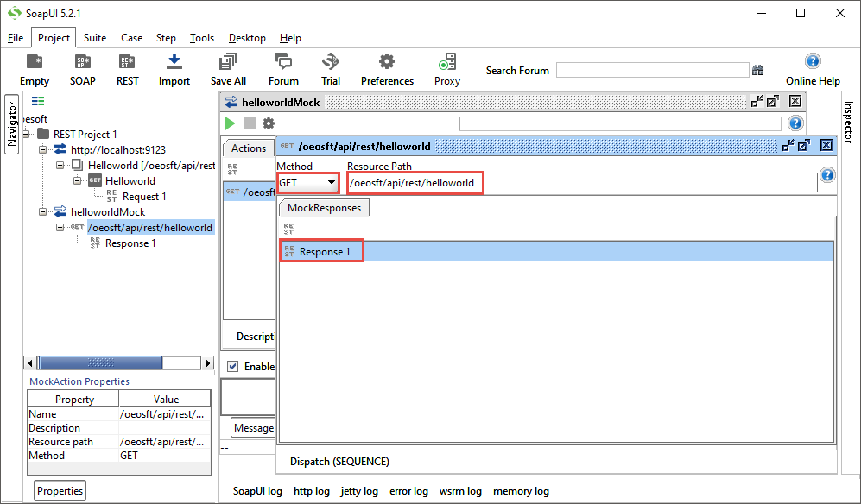Screen dimensions: 861x504
Task: Create a new SOAP project
Action: click(x=82, y=70)
